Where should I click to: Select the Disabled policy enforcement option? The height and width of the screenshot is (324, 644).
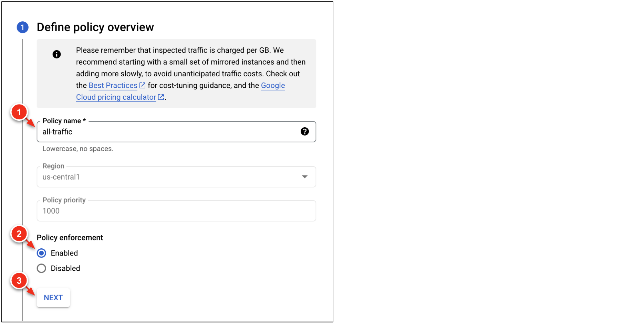[42, 268]
